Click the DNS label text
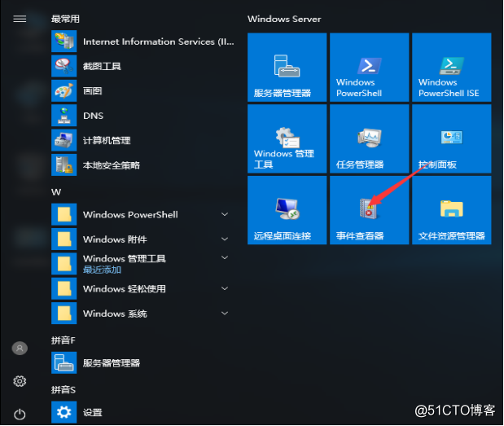Viewport: 504px width, 426px height. 93,116
